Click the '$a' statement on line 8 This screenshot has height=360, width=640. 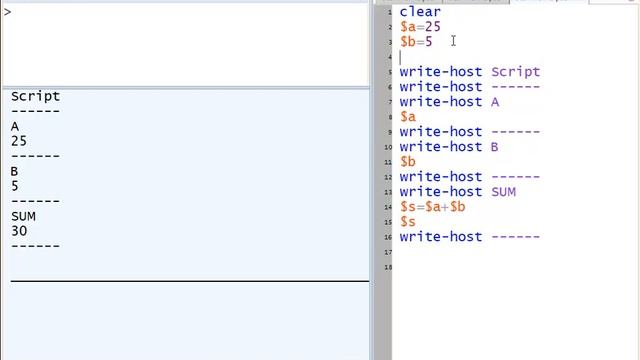pyautogui.click(x=408, y=117)
